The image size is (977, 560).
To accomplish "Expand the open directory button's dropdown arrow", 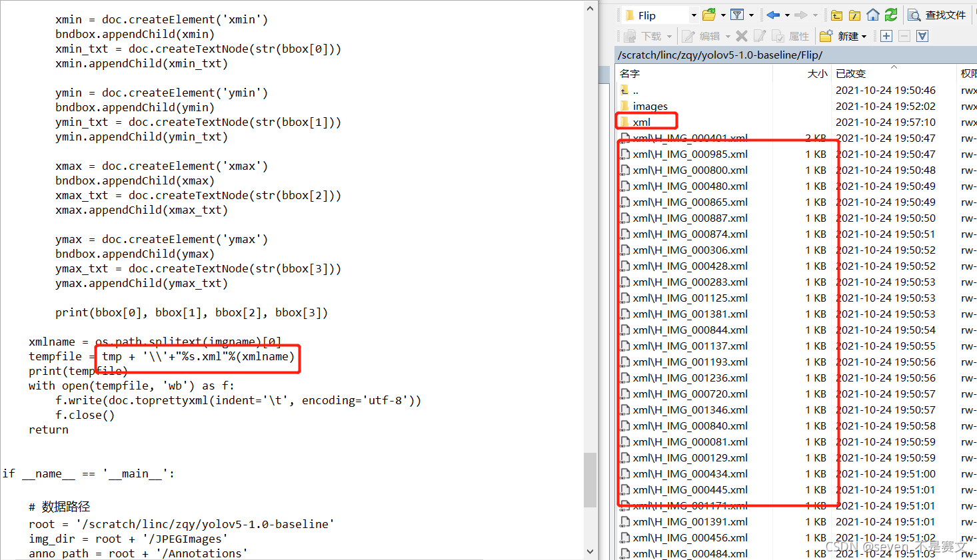I will click(723, 15).
